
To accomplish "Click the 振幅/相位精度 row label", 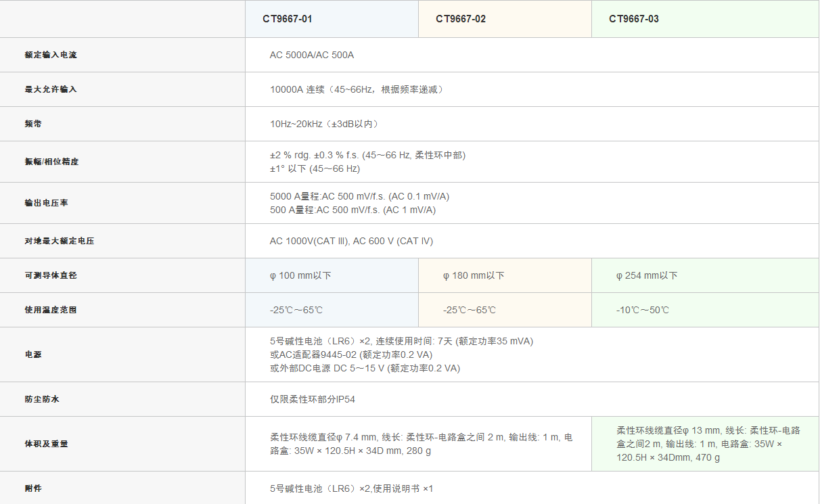I will click(x=51, y=162).
